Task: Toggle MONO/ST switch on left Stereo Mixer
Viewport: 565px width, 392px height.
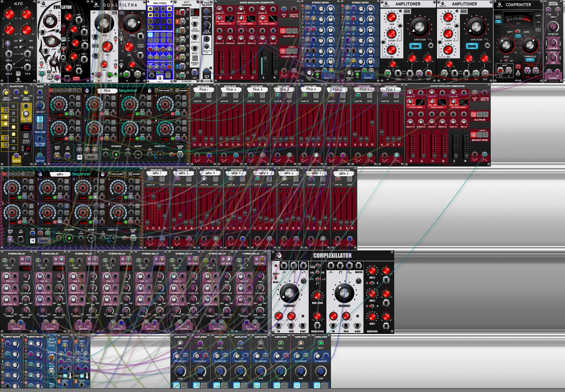Action: pyautogui.click(x=318, y=74)
